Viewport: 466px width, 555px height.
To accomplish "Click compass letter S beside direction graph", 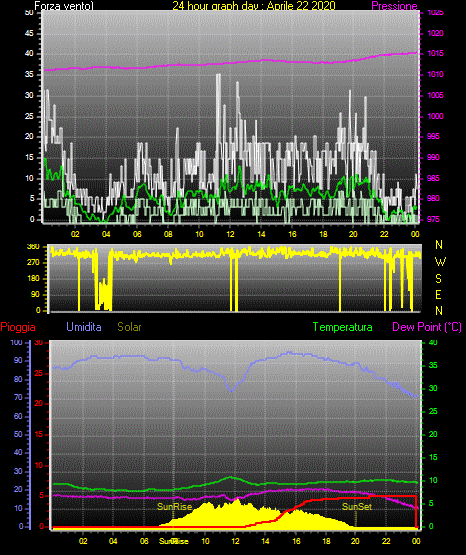I will (x=438, y=279).
